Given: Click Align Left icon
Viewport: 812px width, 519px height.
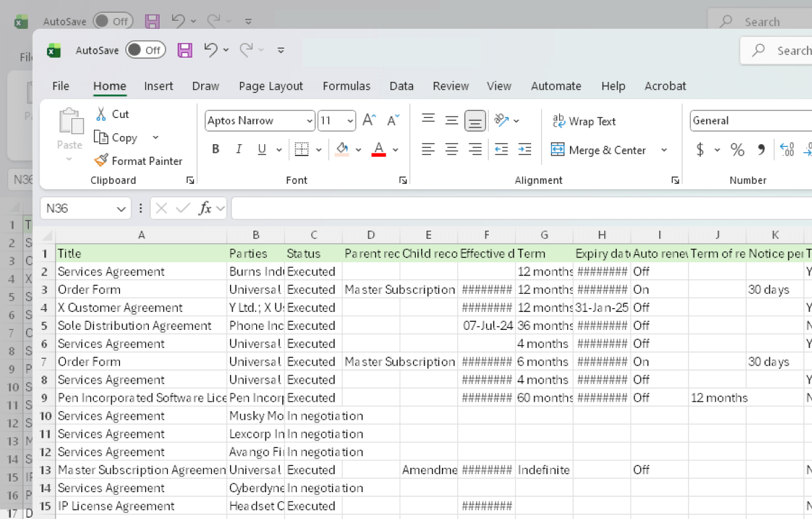Looking at the screenshot, I should click(x=428, y=150).
